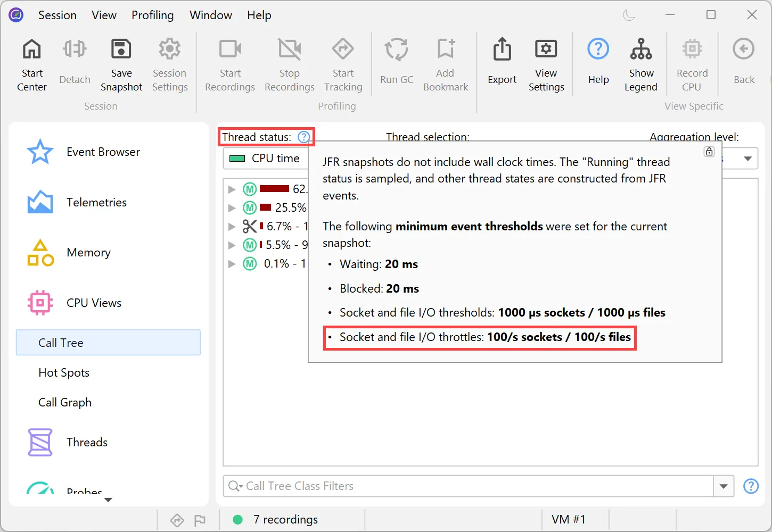Screen dimensions: 772x532
Task: Click the green CPU time color swatch
Action: [x=237, y=159]
